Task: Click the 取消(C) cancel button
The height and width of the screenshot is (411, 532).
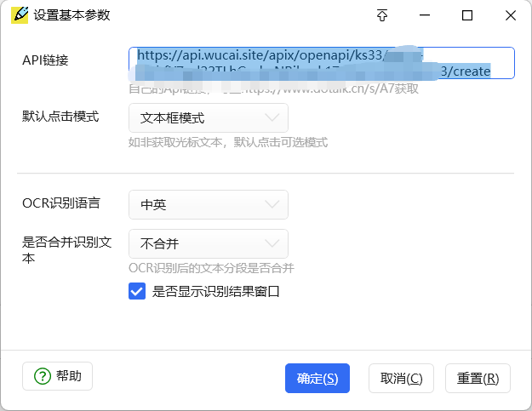Action: (x=401, y=378)
